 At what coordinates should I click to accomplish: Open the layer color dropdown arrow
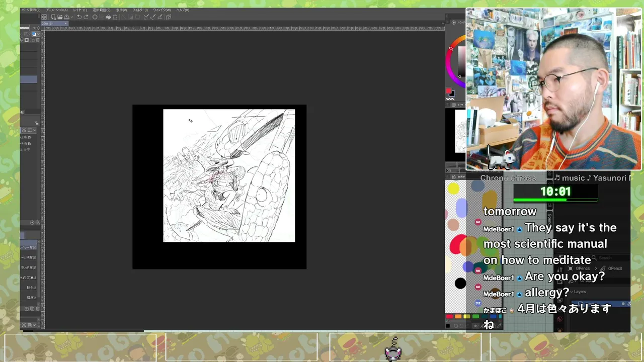[38, 34]
